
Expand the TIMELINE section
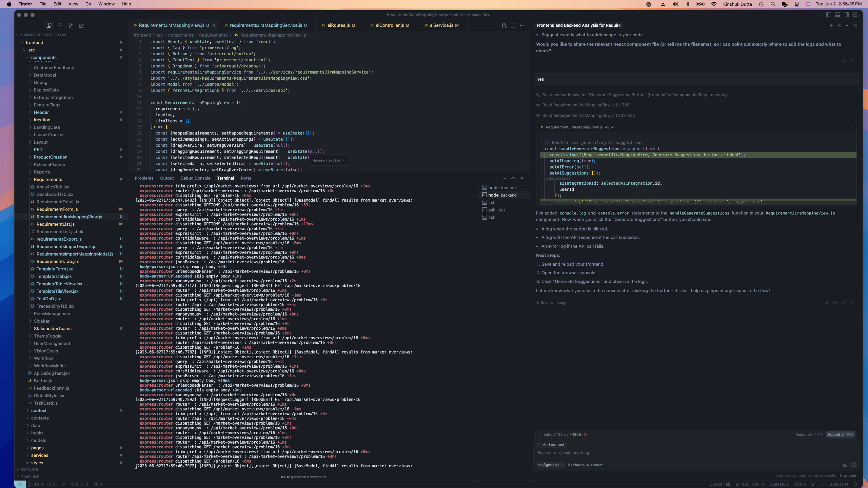point(71,477)
